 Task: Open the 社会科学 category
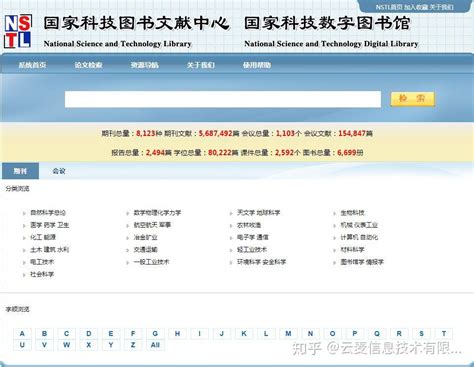click(x=42, y=274)
